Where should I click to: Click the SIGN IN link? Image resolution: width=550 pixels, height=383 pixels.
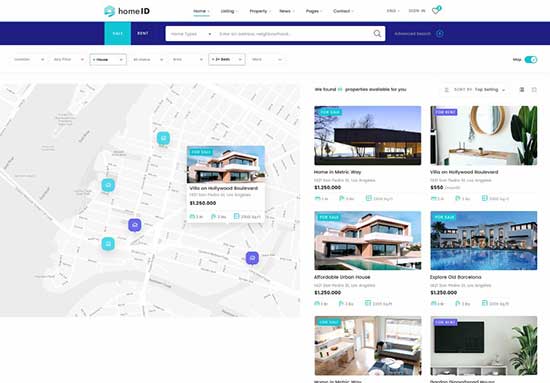417,11
